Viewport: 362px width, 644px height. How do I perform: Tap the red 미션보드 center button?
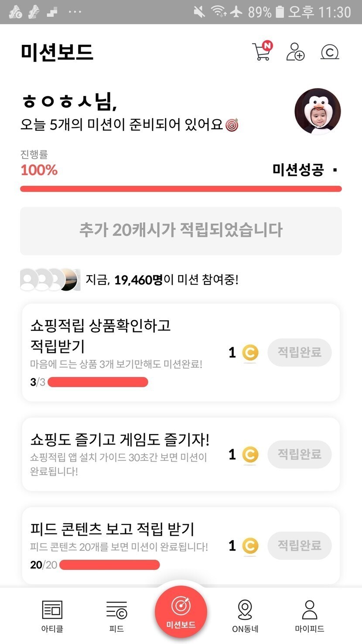tap(181, 612)
